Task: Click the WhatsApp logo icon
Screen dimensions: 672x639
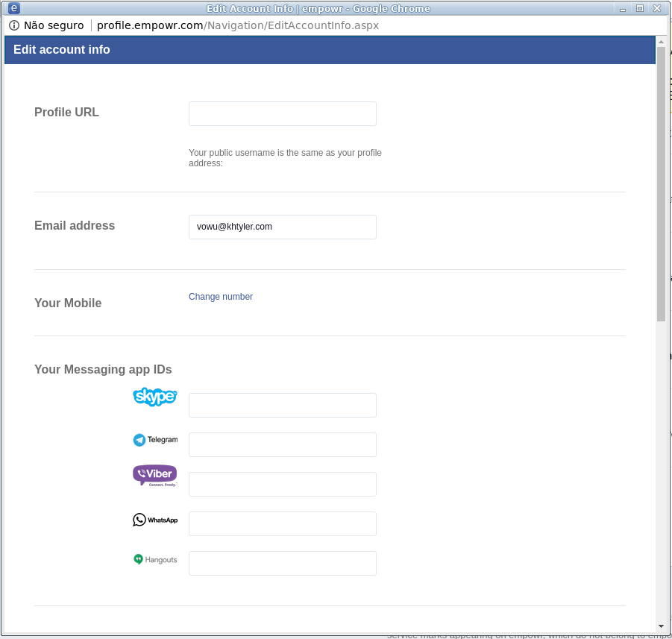Action: [155, 520]
